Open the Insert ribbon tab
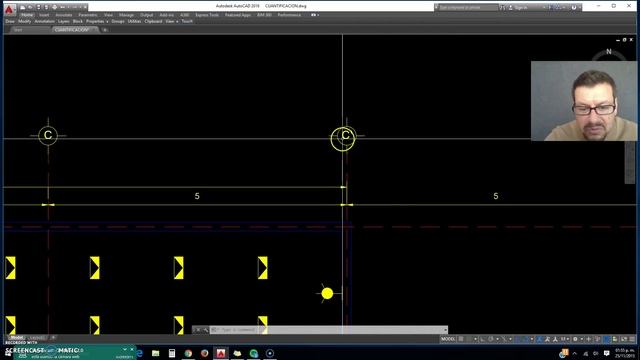This screenshot has width=640, height=360. point(44,15)
